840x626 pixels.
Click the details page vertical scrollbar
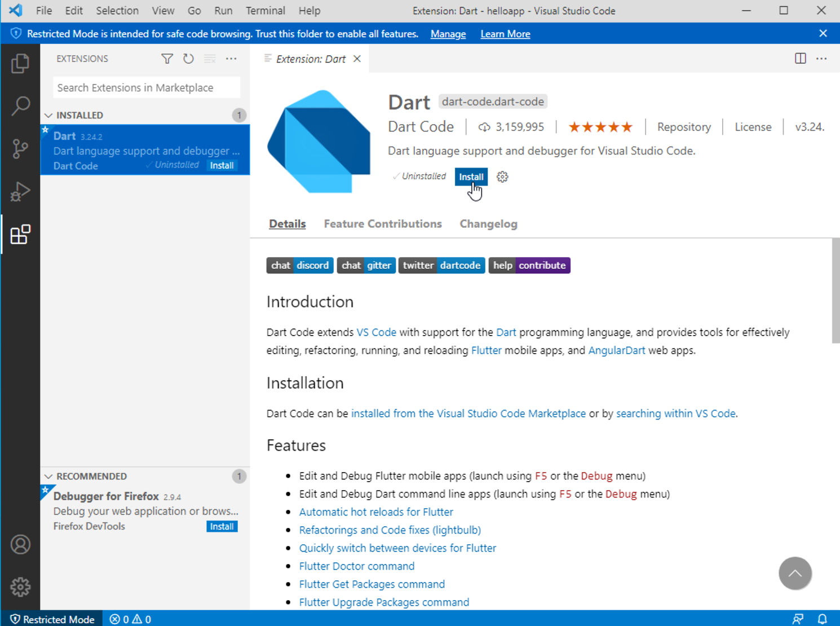point(835,290)
